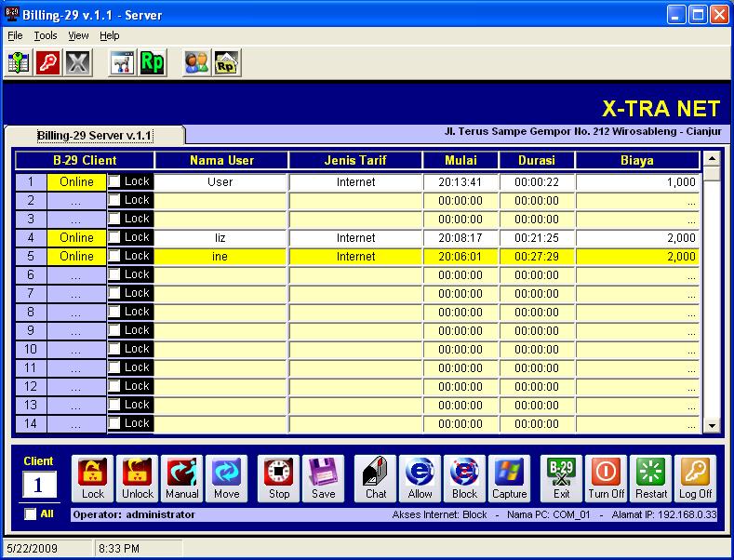The height and width of the screenshot is (560, 734).
Task: Click the B-29 Client column header
Action: 85,160
